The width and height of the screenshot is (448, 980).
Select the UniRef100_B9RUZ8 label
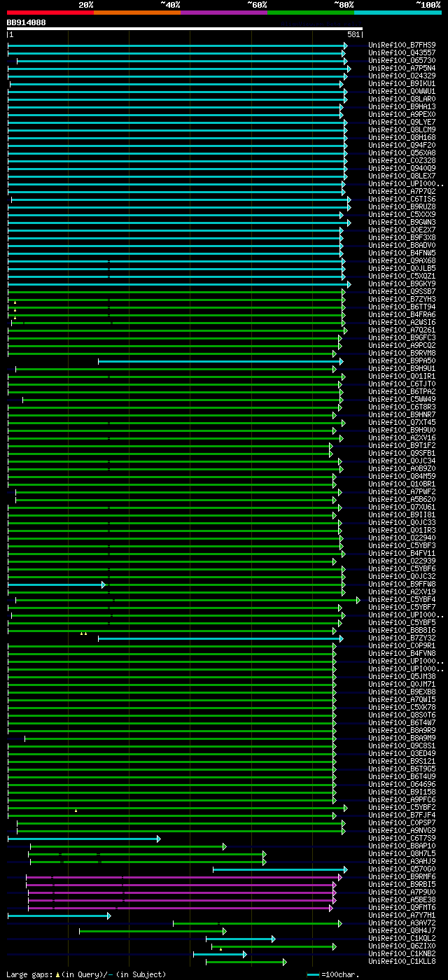pyautogui.click(x=402, y=206)
